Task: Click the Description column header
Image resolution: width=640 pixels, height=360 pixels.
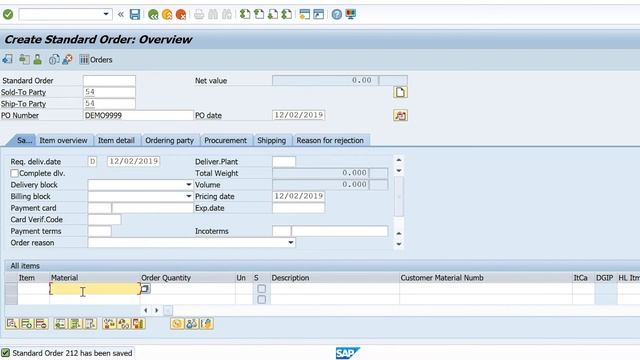Action: coord(334,278)
